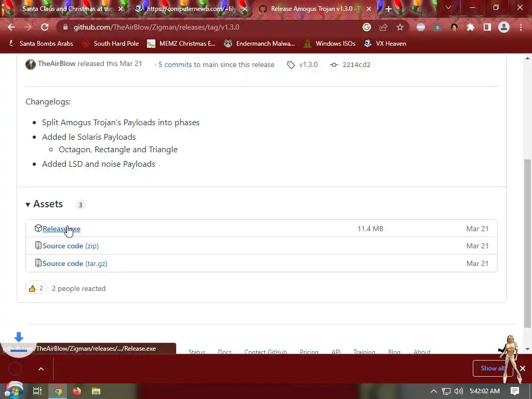Screen dimensions: 532x399
Task: Open the face avatar extension icon
Action: [x=454, y=27]
